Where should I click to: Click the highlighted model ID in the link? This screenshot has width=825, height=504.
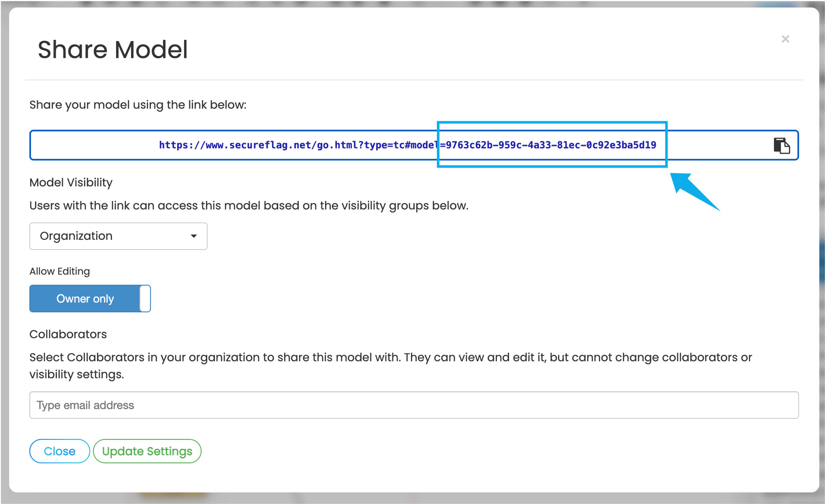551,145
